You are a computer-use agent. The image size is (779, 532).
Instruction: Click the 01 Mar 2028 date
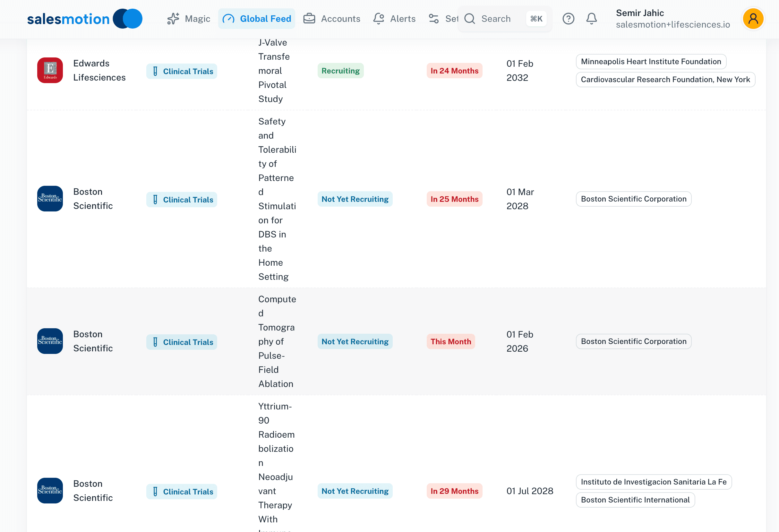[520, 199]
